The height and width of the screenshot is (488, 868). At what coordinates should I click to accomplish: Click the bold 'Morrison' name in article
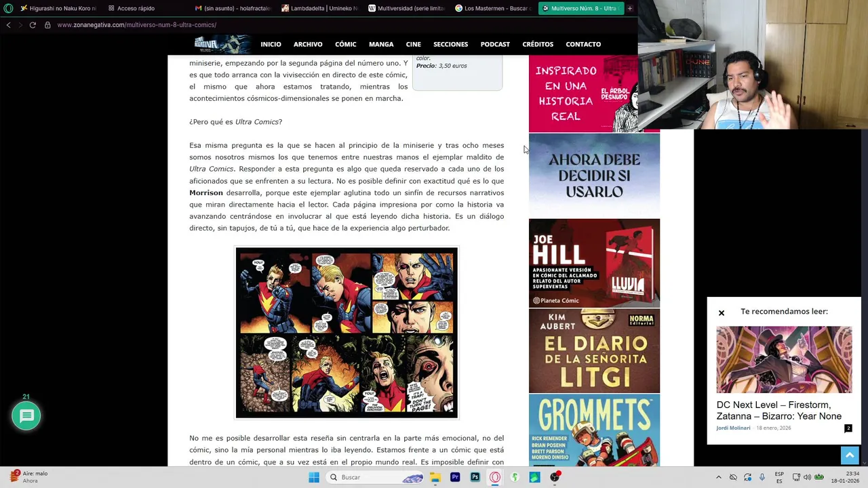tap(206, 192)
